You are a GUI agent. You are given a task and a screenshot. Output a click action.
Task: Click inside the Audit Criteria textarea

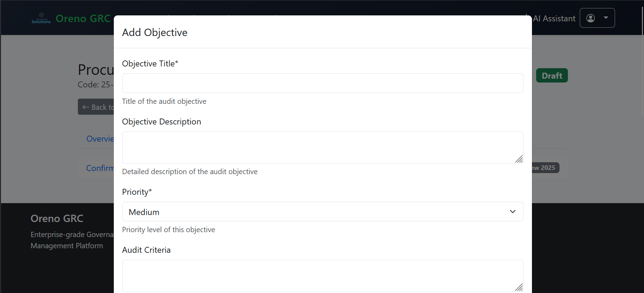[323, 276]
